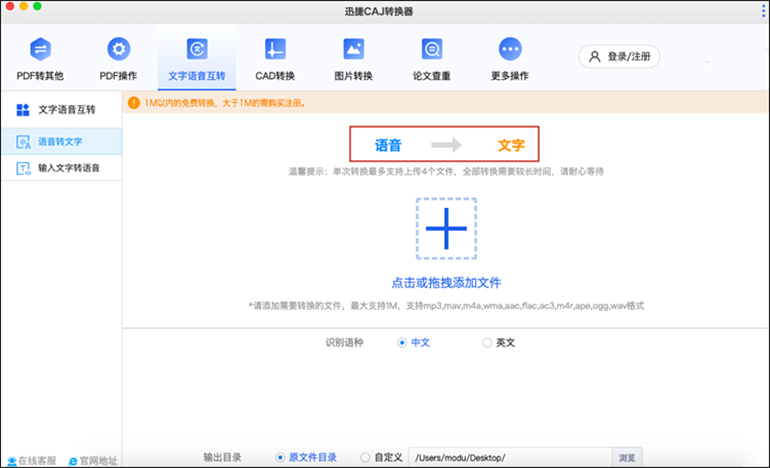770x468 pixels.
Task: Click the 在线客服 support icon
Action: 12,462
